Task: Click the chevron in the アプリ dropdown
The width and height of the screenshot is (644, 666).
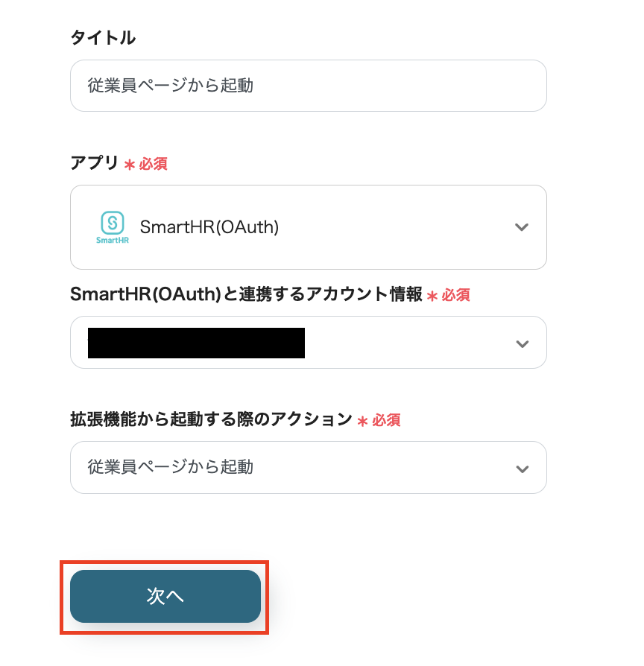Action: (x=522, y=227)
